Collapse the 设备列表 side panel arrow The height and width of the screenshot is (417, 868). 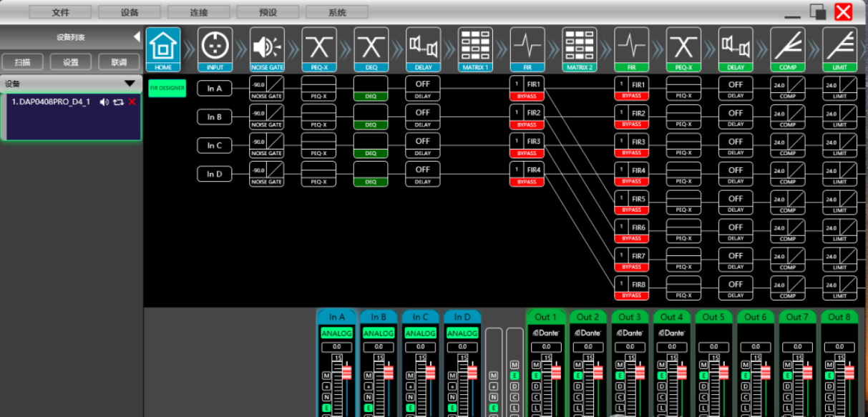tap(137, 37)
